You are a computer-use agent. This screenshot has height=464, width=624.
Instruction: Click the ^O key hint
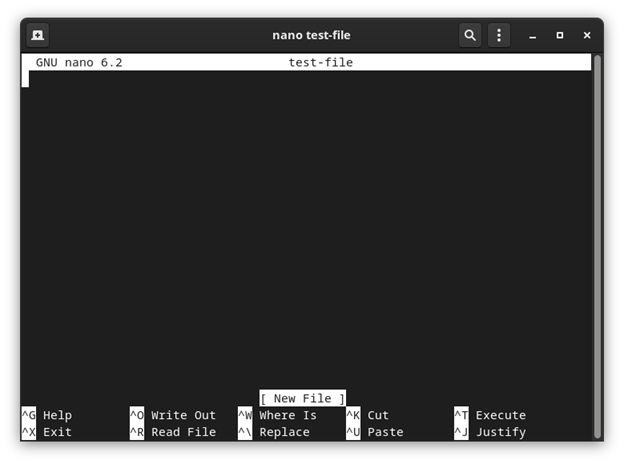[137, 415]
